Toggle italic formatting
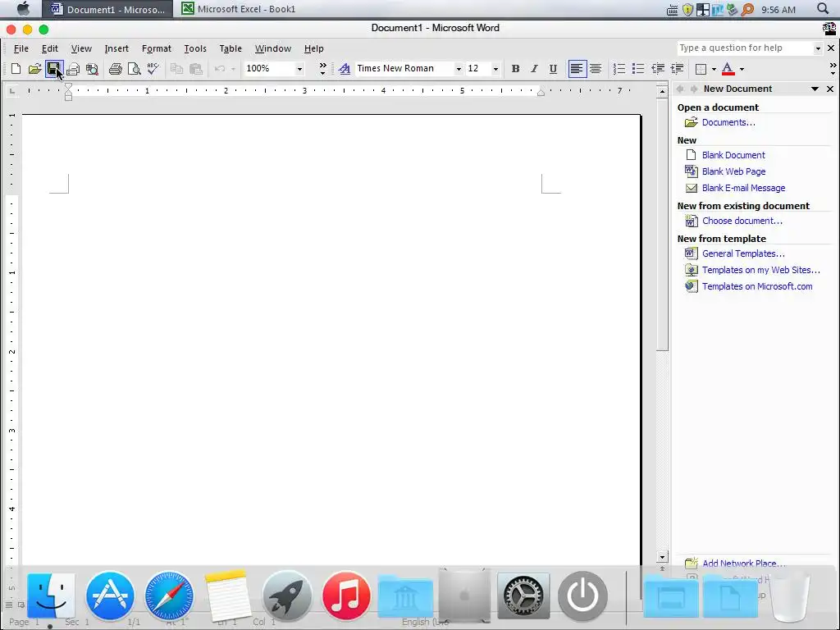This screenshot has height=630, width=840. (x=534, y=69)
